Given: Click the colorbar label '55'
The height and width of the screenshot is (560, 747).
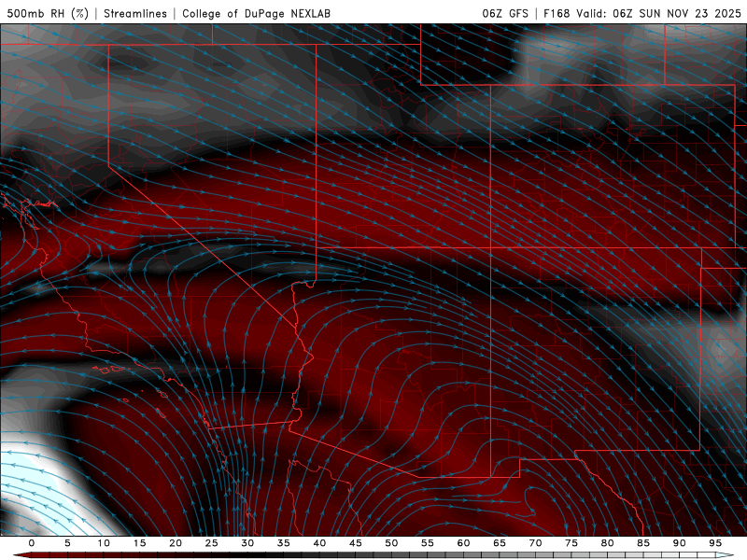Looking at the screenshot, I should 428,543.
